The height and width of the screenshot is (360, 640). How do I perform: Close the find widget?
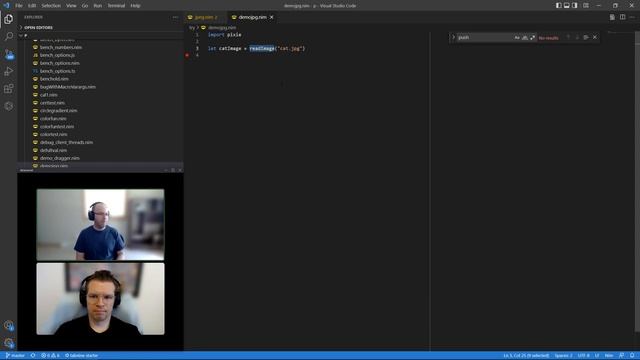(595, 38)
